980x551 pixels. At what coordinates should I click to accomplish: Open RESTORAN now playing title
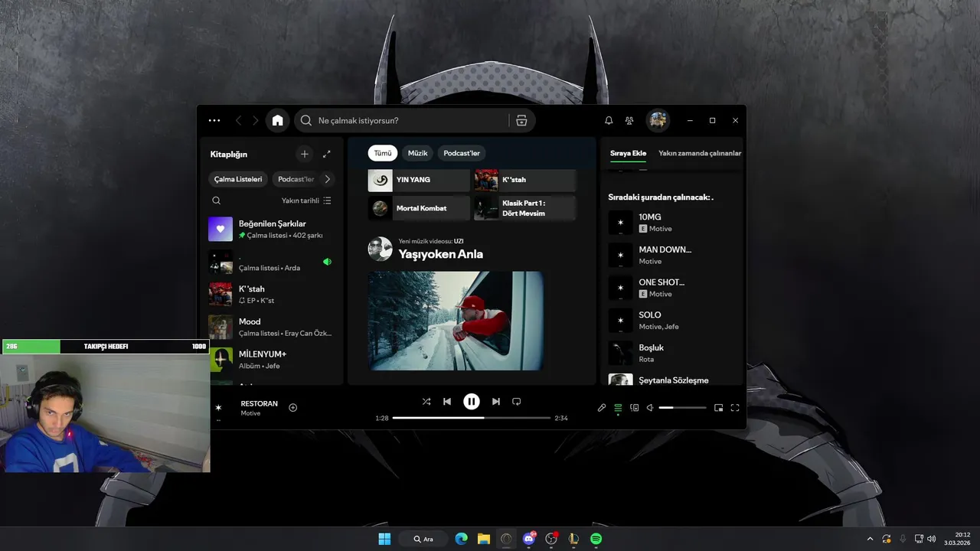[259, 403]
